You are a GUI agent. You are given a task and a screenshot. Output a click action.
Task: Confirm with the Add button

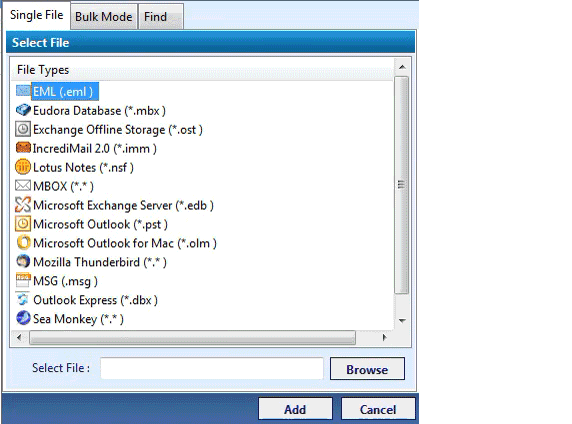pyautogui.click(x=295, y=409)
